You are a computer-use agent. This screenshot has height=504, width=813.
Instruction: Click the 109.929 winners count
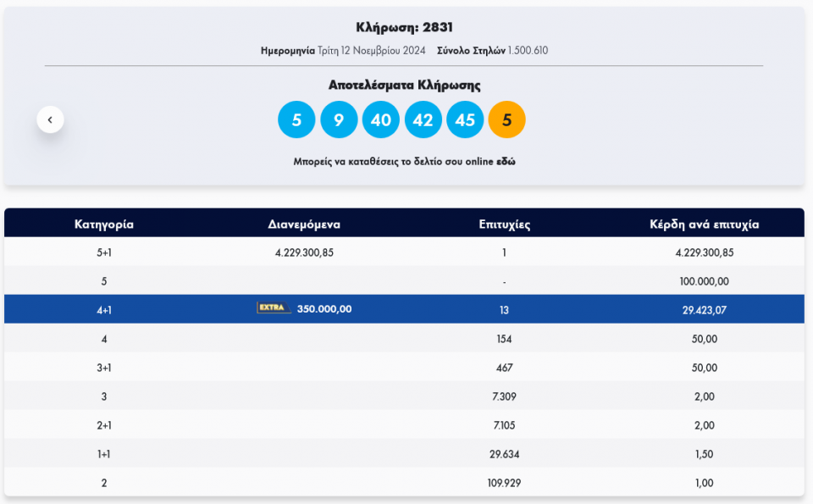504,483
